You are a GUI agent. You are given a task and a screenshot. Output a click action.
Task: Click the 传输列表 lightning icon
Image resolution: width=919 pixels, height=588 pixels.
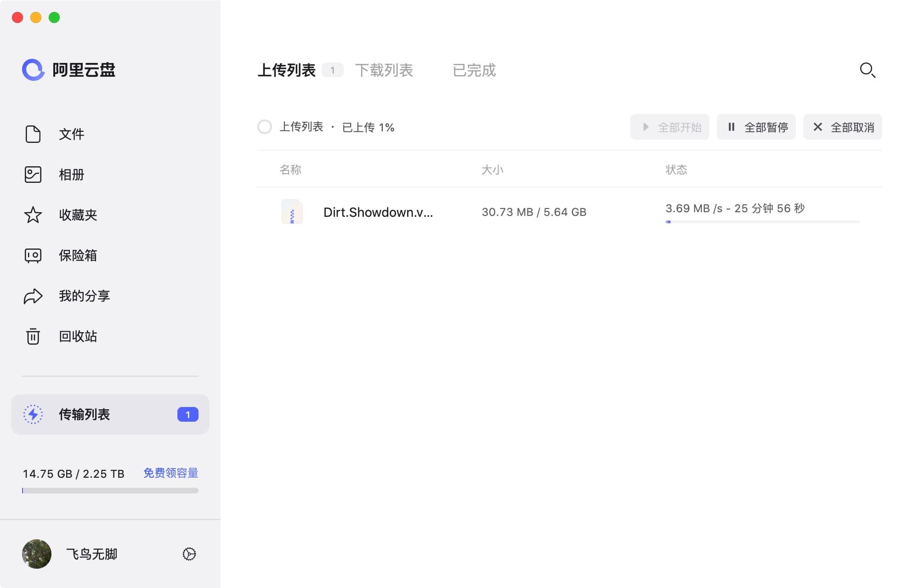pos(33,414)
